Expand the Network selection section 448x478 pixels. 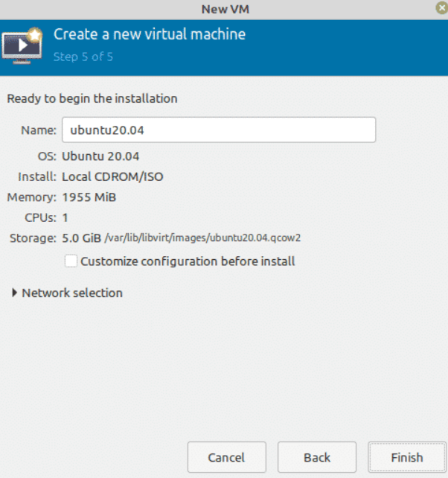67,293
